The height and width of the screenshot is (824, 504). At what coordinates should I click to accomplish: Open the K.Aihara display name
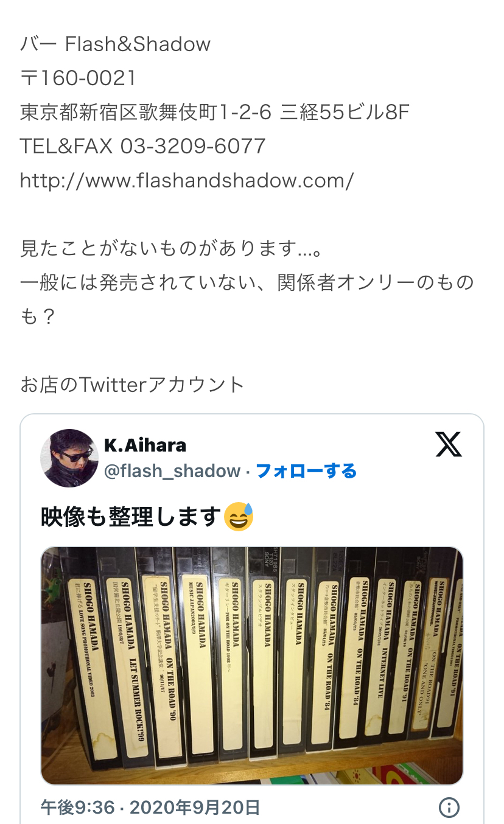145,445
